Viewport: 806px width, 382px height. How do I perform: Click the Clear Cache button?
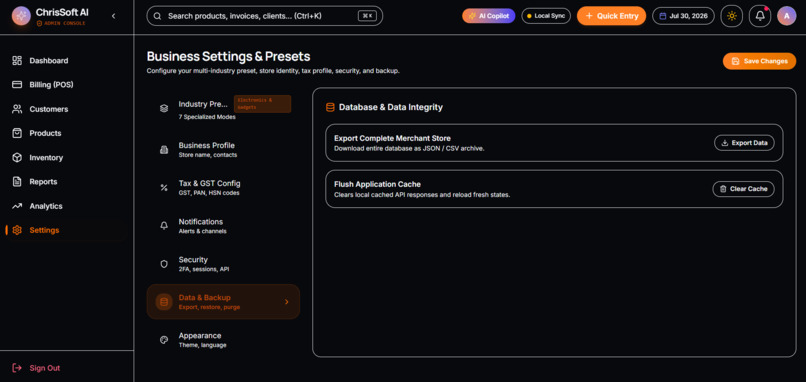pyautogui.click(x=743, y=189)
